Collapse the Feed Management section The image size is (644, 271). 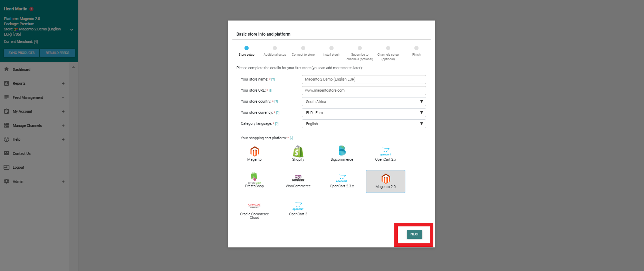pyautogui.click(x=63, y=98)
